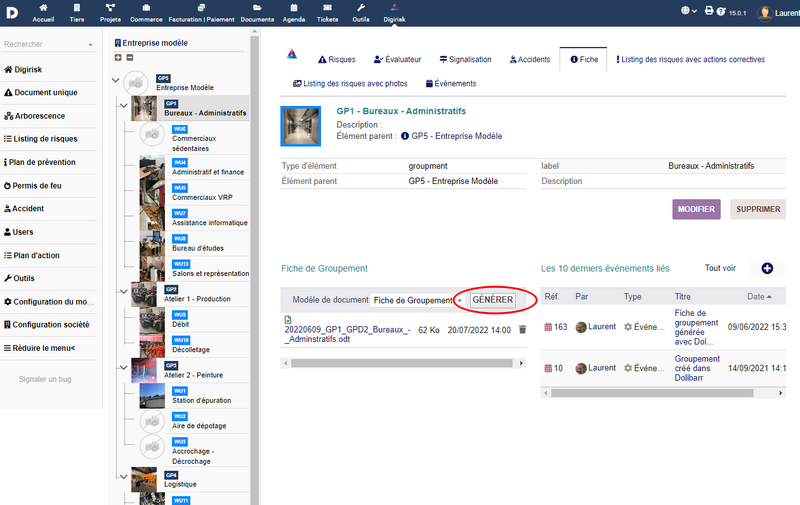
Task: Collapse Atelier 2 - Peinture node
Action: pyautogui.click(x=123, y=368)
